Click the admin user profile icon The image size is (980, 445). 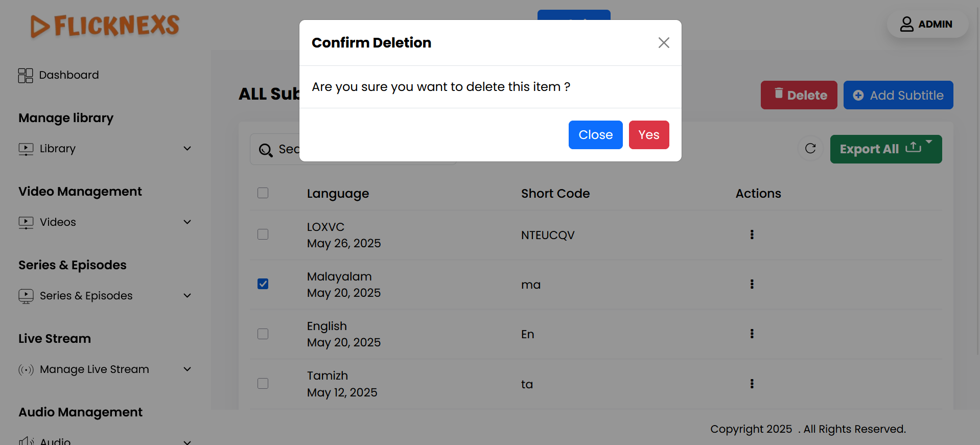click(906, 24)
